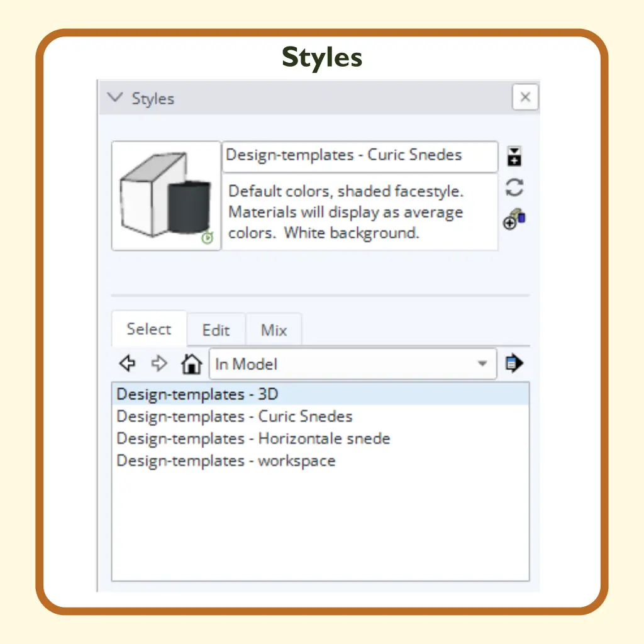
Task: Close the Styles panel
Action: (x=525, y=97)
